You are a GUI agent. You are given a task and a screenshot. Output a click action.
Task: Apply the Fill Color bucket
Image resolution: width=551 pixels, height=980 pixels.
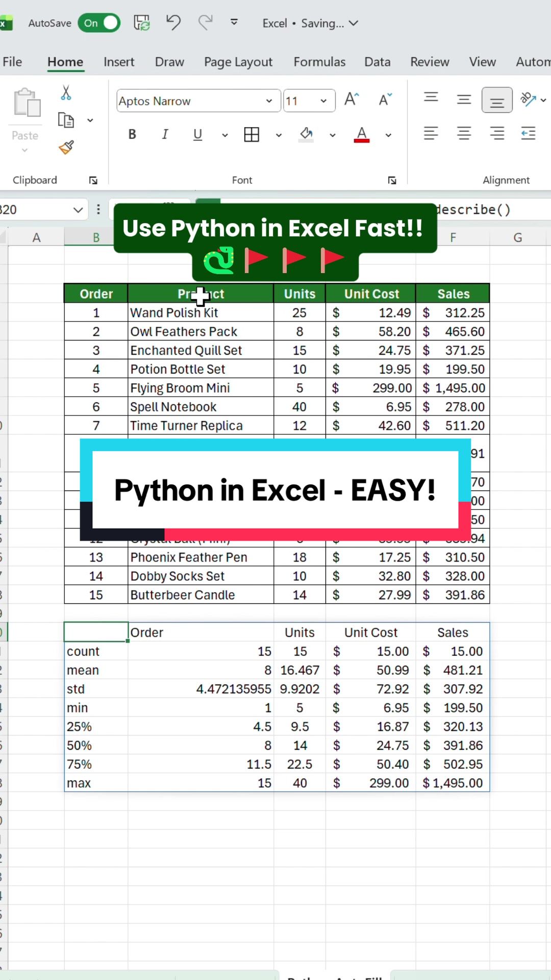coord(306,134)
